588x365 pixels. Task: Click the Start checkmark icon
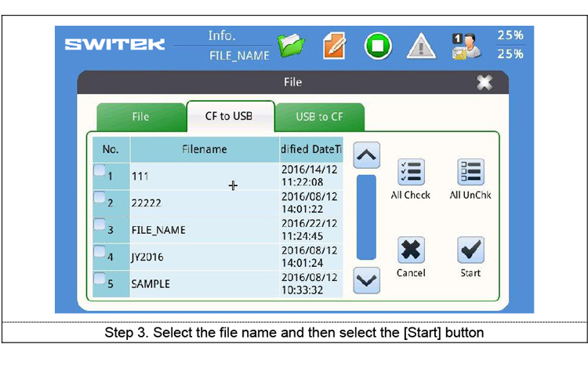point(470,250)
